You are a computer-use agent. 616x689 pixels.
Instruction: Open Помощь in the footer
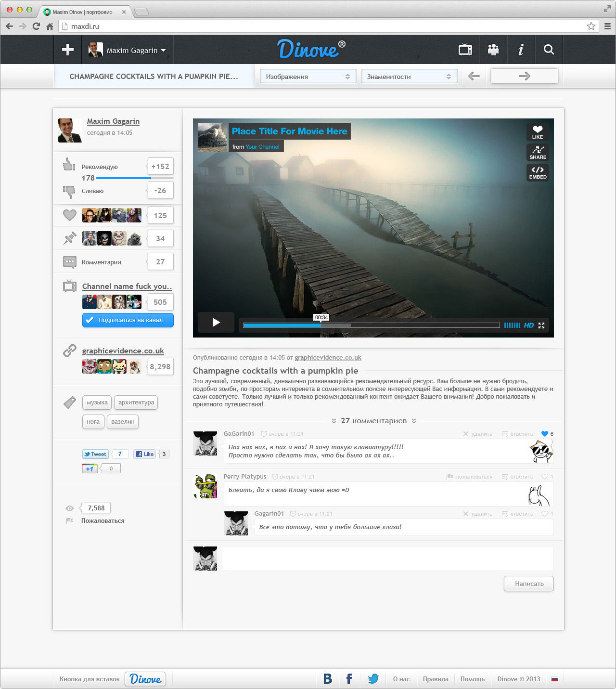pos(473,679)
